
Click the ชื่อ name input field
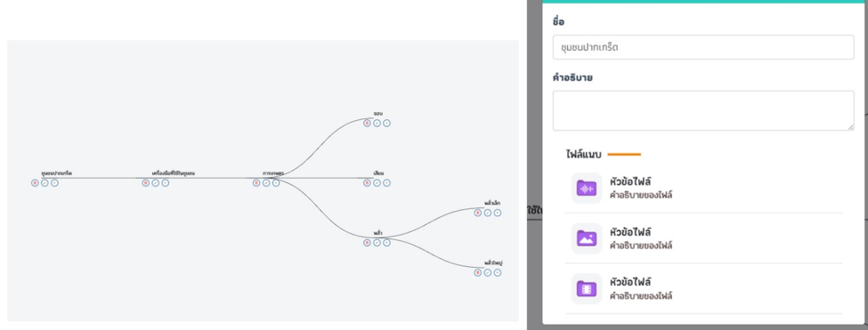(x=703, y=47)
